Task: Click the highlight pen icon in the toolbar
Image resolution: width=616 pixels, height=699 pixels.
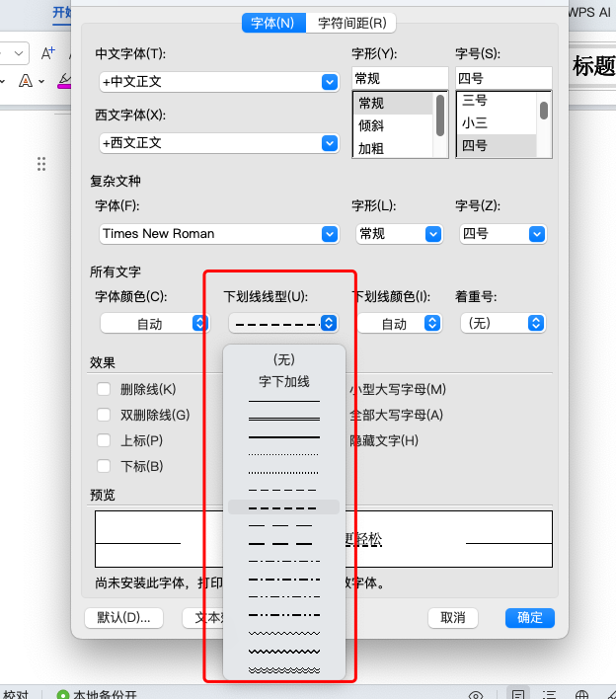Action: pos(64,81)
